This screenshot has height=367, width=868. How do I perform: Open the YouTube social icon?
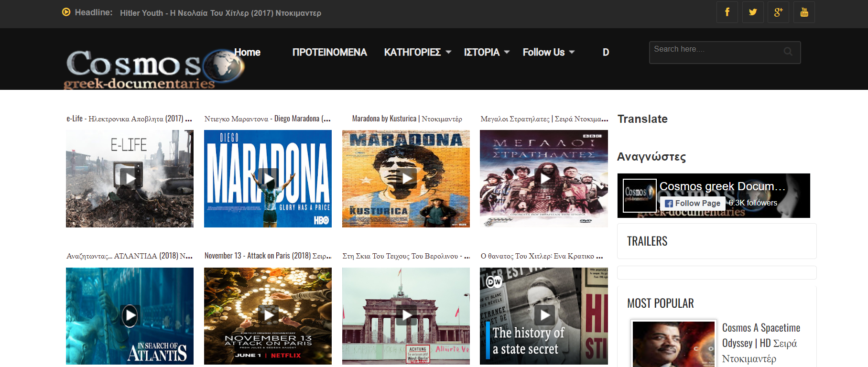point(804,12)
